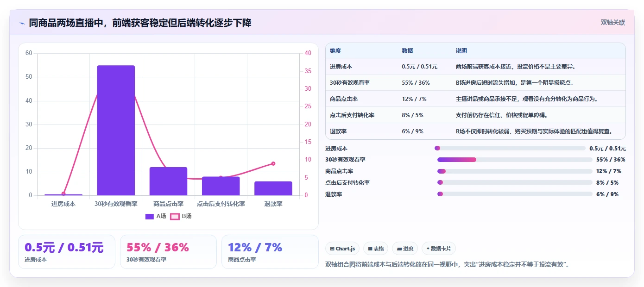Open the 12% / 7% 商品点击率 data card

pyautogui.click(x=270, y=252)
